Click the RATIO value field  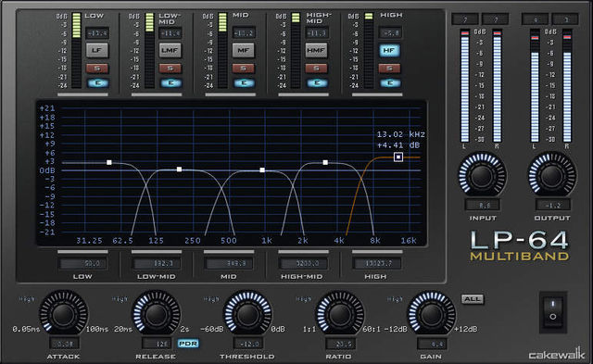click(x=340, y=344)
